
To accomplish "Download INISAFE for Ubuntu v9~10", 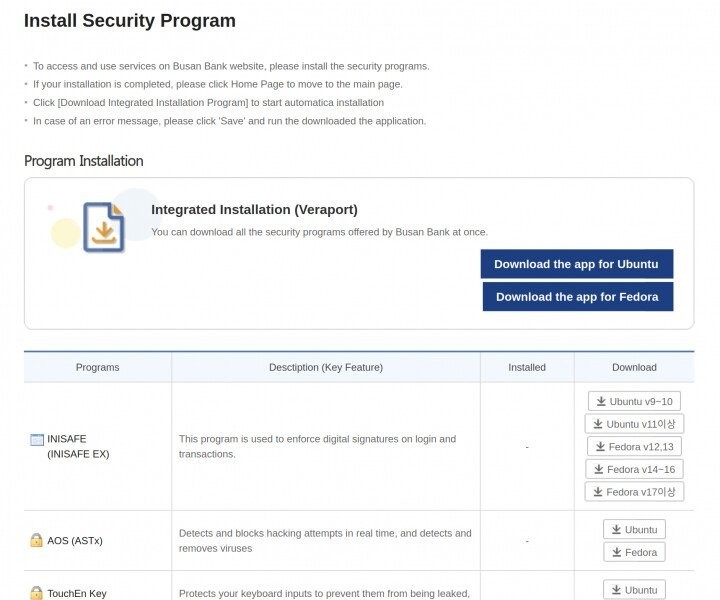I will 634,401.
